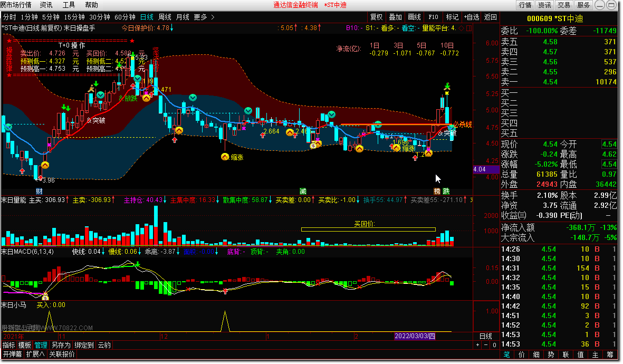Select the 日线 daily period tab
The image size is (623, 364).
(x=147, y=17)
